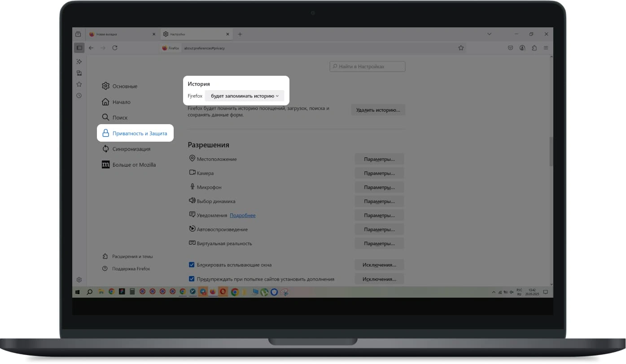Show hidden tray icons chevron
This screenshot has height=364, width=626.
click(x=493, y=292)
